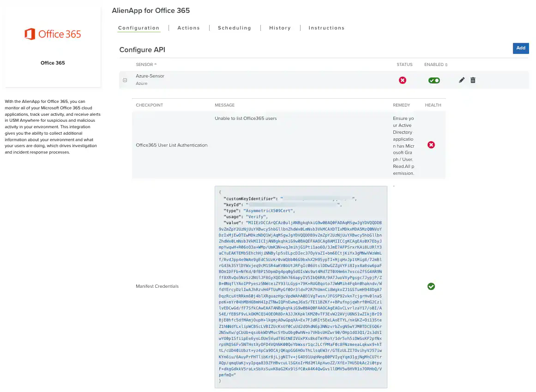
Task: Select 'Unable to list Office365 users' message
Action: pos(246,119)
